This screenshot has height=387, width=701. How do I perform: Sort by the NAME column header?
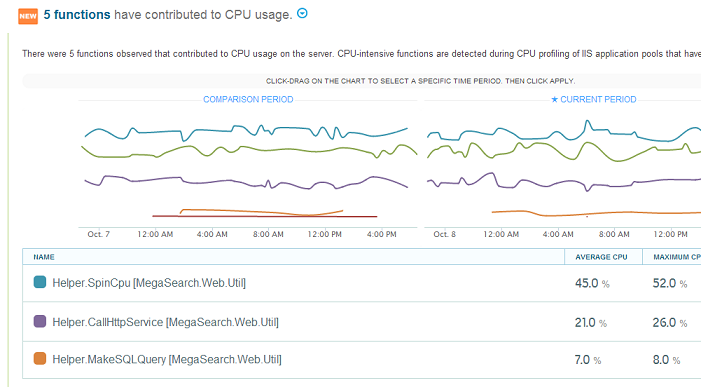point(44,257)
